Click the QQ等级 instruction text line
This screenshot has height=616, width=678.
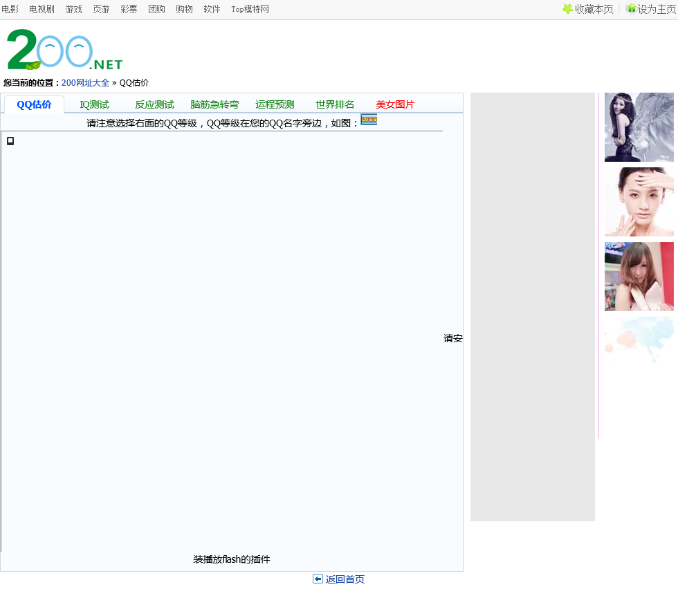[x=222, y=123]
